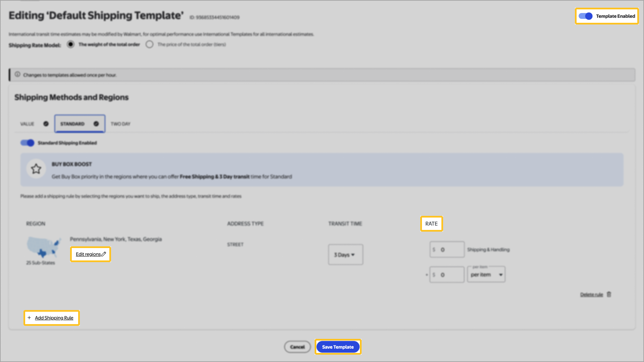Screen dimensions: 644x362
Task: Click the Buy Box Boost star icon
Action: coord(36,169)
